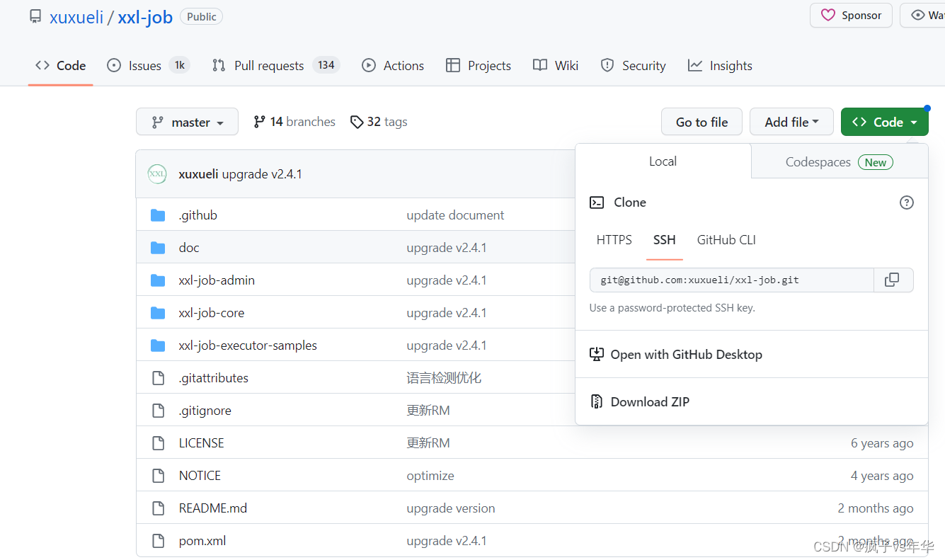The width and height of the screenshot is (945, 560).
Task: Click the GitHub Desktop download icon
Action: click(x=597, y=354)
